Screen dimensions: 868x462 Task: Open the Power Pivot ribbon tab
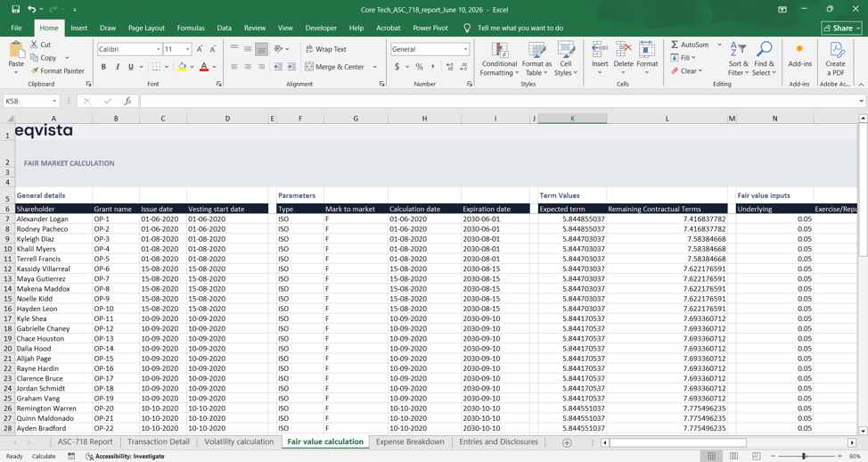point(430,28)
